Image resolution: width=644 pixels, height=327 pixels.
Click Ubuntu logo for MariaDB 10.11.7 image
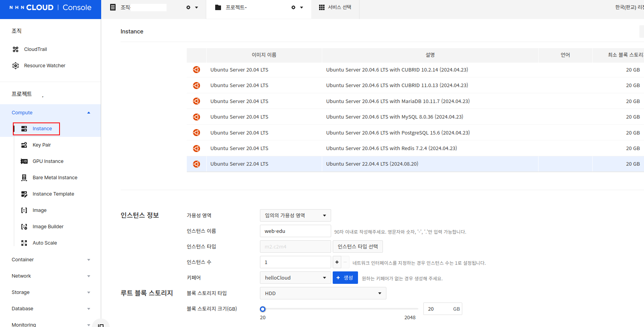[x=197, y=101]
